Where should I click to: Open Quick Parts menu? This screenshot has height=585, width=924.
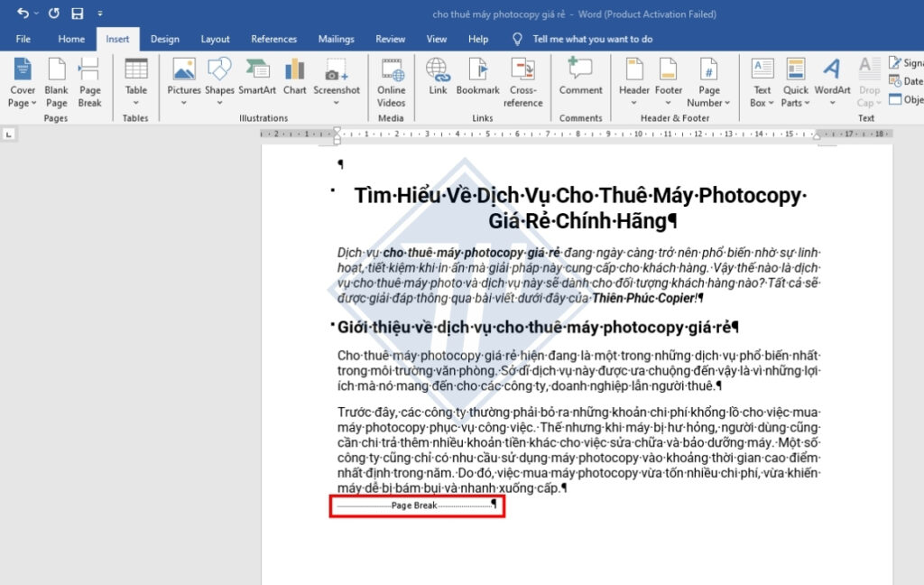click(796, 82)
